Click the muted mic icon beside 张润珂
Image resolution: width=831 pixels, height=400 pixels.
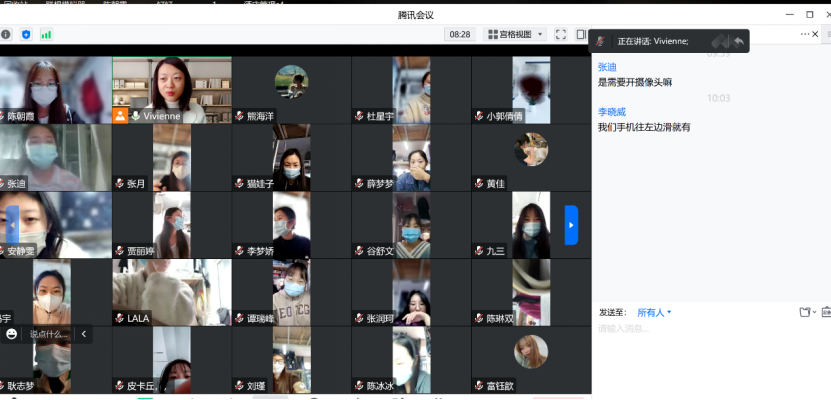coord(359,318)
